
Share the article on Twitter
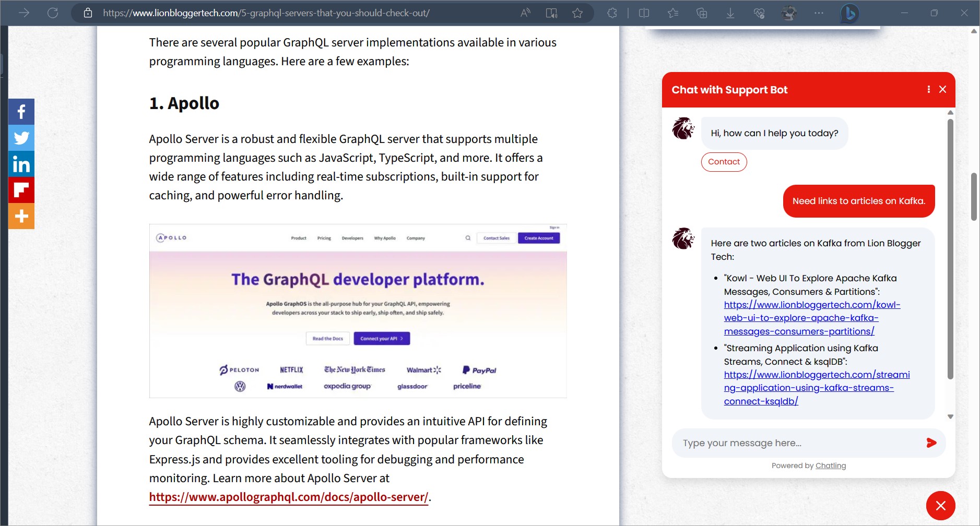click(21, 138)
